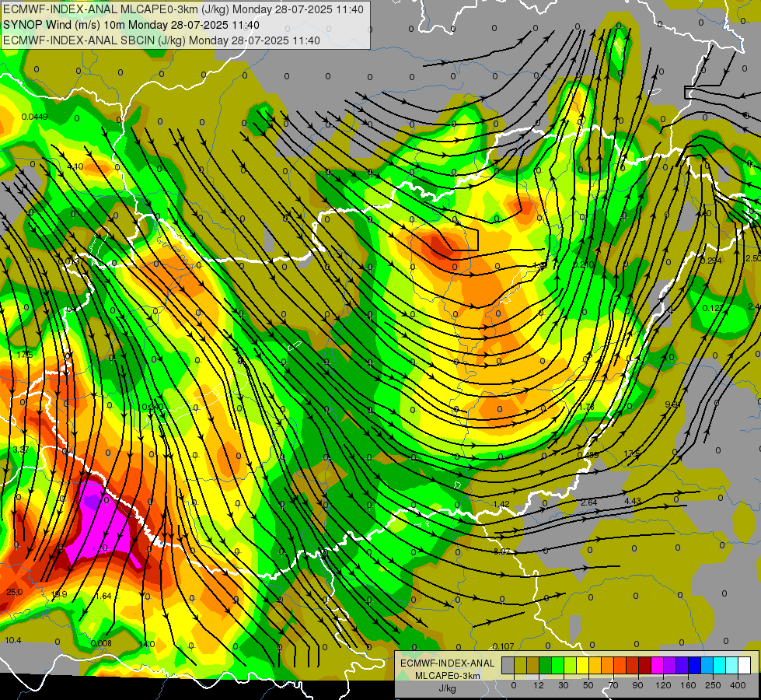Image resolution: width=761 pixels, height=700 pixels.
Task: Click the station value 4.43
Action: pos(633,501)
